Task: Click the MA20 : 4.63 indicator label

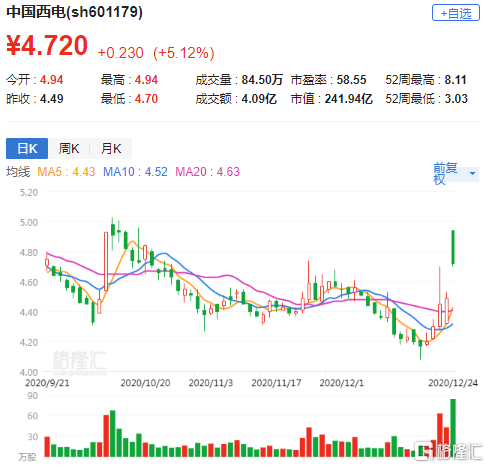Action: click(x=207, y=172)
